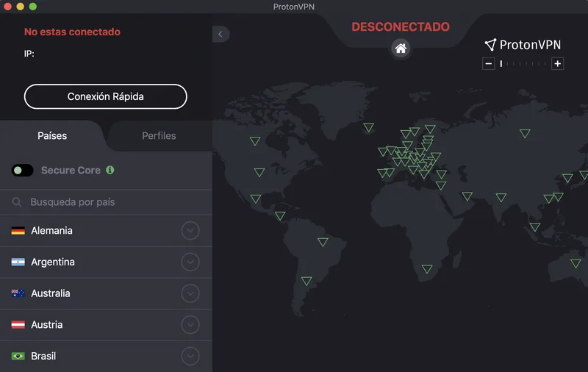Expand Argentina server list
Viewport: 588px width, 372px height.
pos(190,262)
